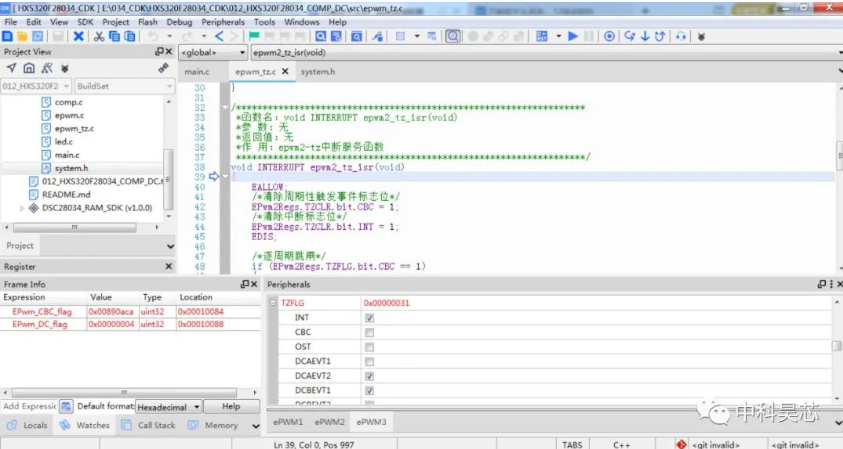Close the Register panel

(x=168, y=266)
